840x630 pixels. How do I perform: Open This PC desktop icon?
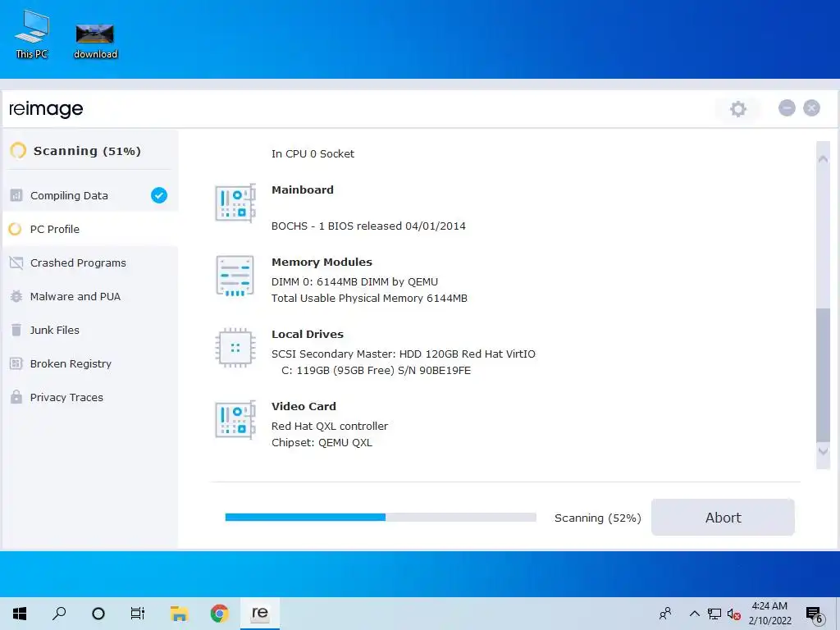(x=32, y=34)
